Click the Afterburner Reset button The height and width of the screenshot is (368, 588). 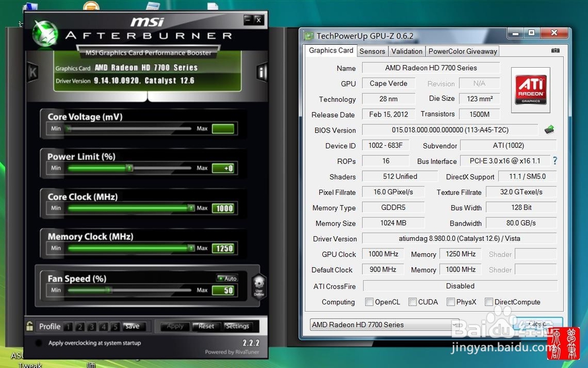(206, 326)
